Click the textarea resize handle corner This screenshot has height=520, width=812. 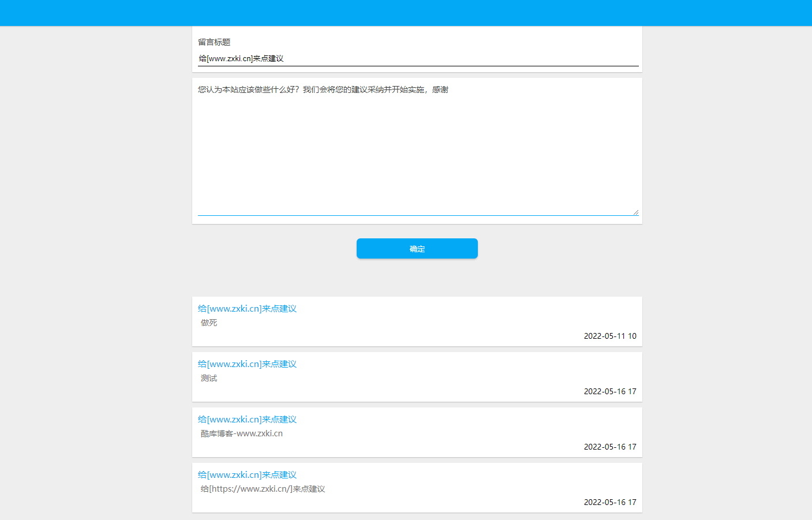click(x=635, y=212)
